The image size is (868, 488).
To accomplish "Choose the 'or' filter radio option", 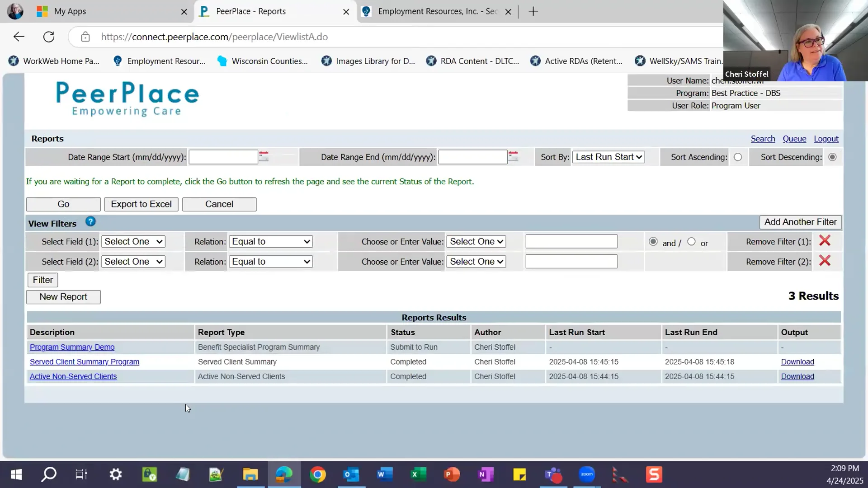I will (x=691, y=242).
